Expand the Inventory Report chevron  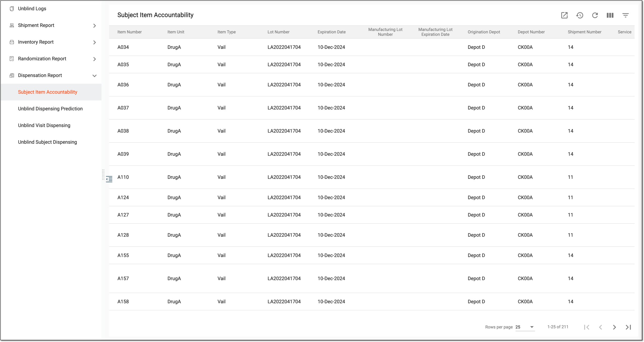95,42
